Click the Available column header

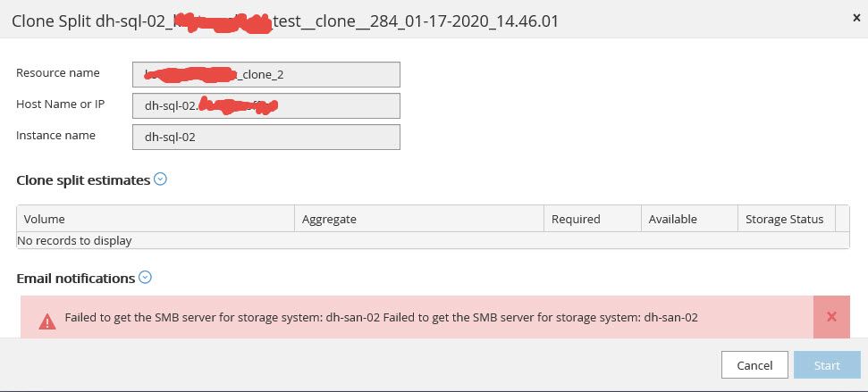(689, 219)
